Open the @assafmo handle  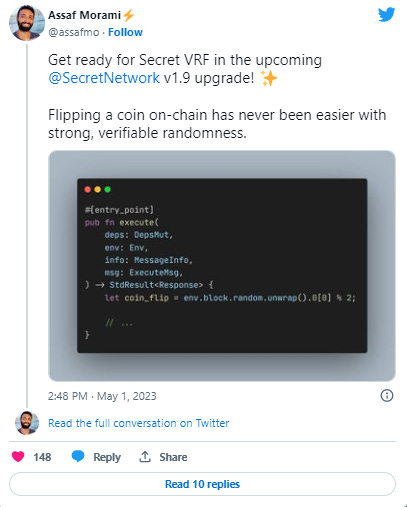(74, 32)
